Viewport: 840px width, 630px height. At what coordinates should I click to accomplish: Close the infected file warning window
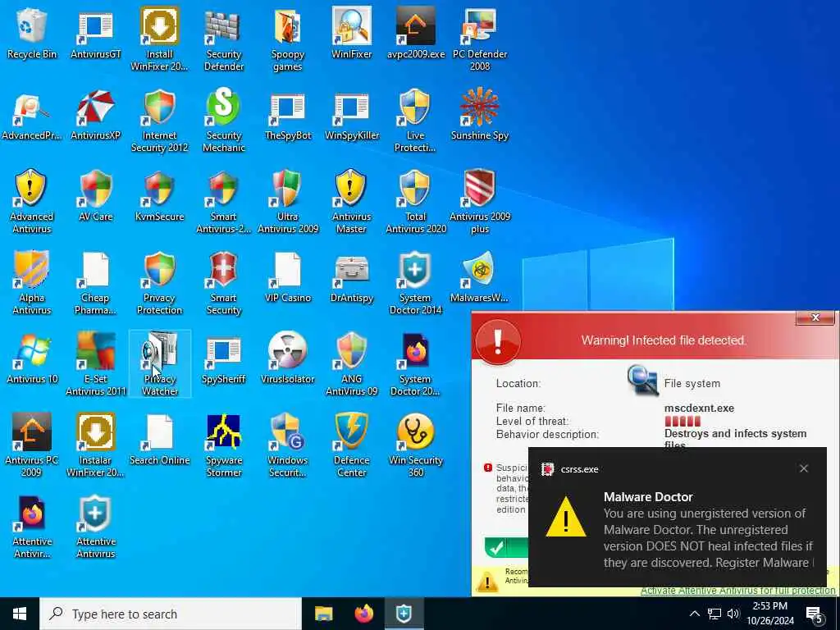815,317
